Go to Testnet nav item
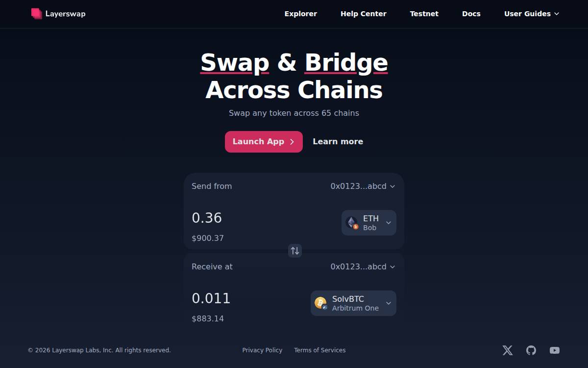The height and width of the screenshot is (368, 588). tap(424, 14)
